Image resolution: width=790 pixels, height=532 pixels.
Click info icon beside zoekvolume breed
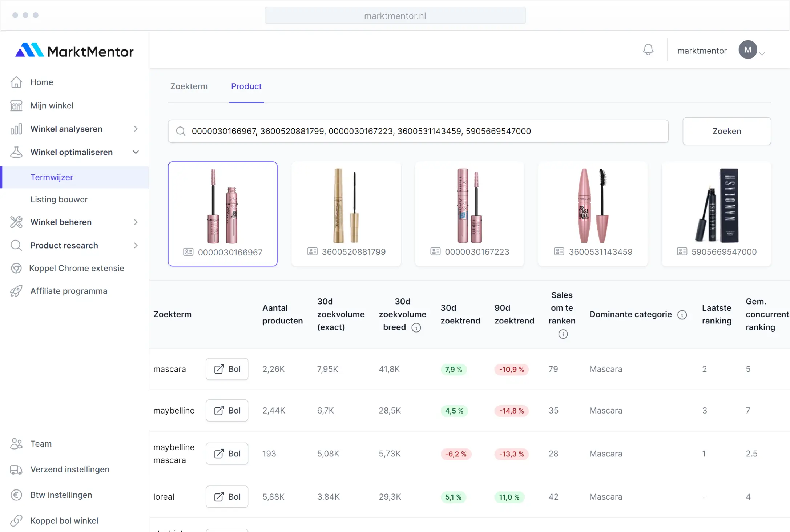416,328
